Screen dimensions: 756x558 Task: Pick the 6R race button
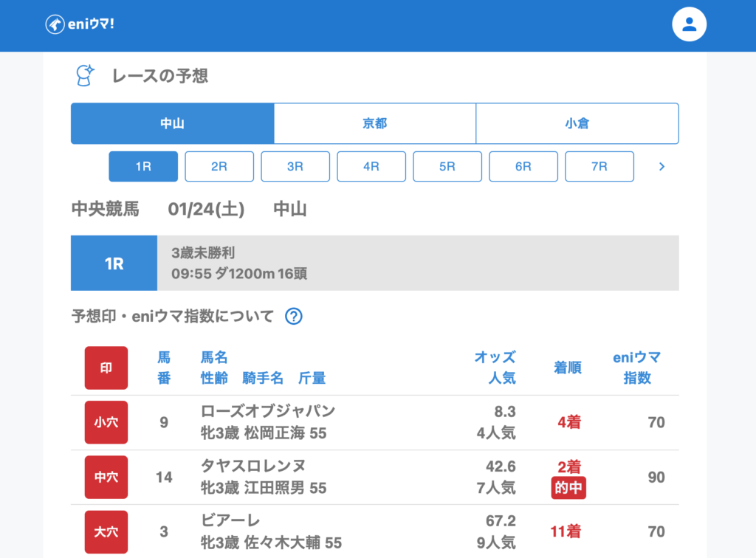[x=523, y=167]
